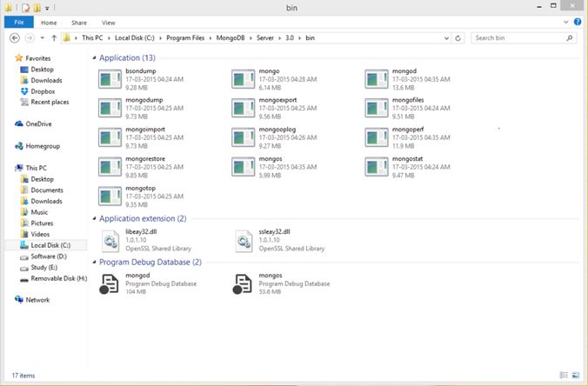Collapse the Program Debug Database (2) group
The image size is (588, 386).
94,262
